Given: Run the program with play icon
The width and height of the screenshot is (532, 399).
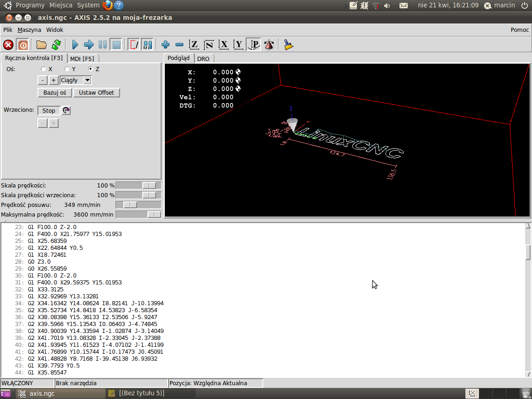Looking at the screenshot, I should point(75,45).
